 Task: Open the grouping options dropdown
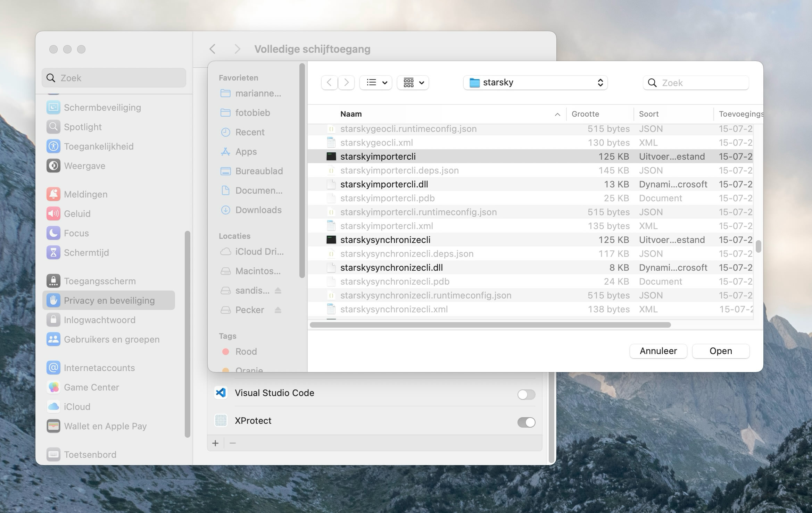(x=413, y=83)
